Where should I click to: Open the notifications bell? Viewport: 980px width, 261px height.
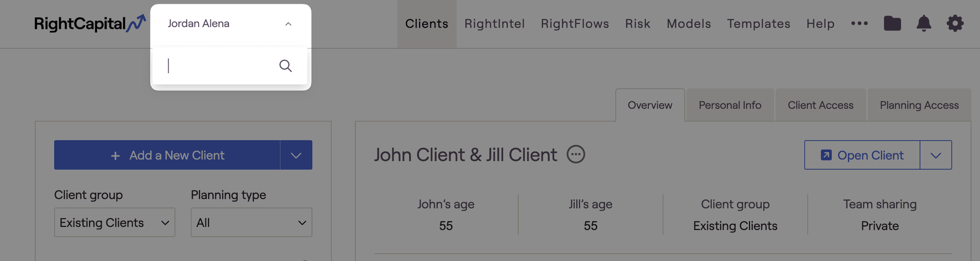[924, 23]
